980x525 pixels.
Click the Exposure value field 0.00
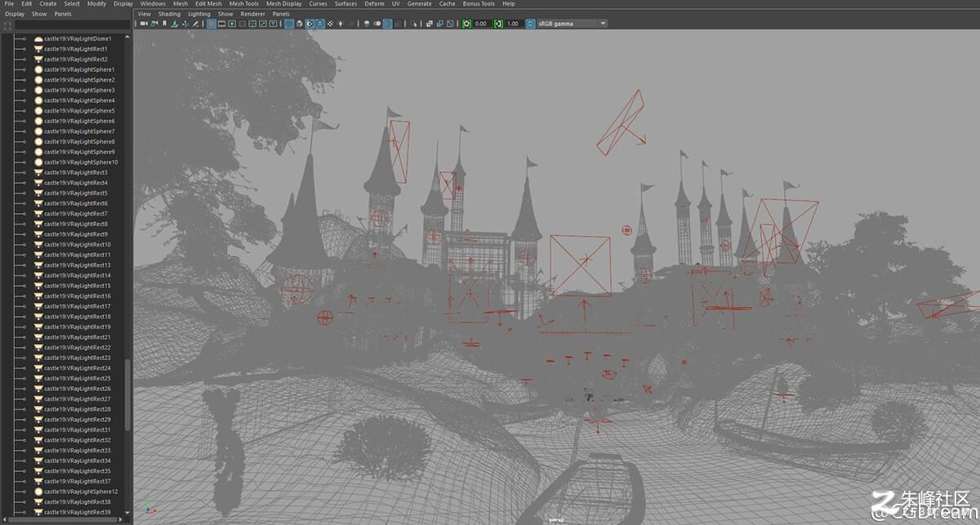pos(481,24)
